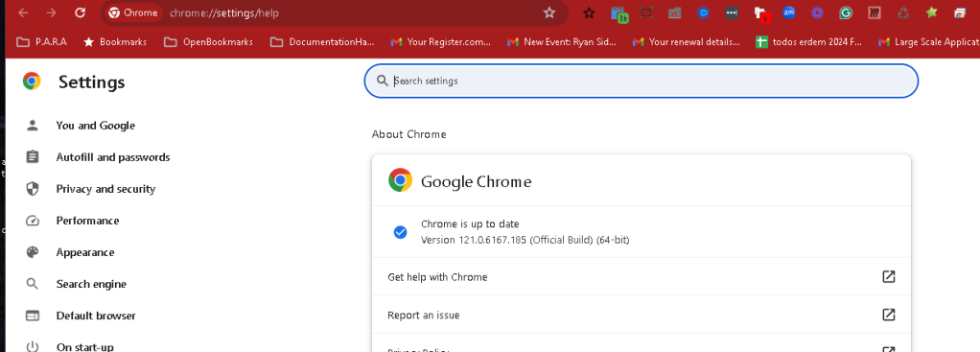
Task: Open On start-up settings
Action: 85,347
